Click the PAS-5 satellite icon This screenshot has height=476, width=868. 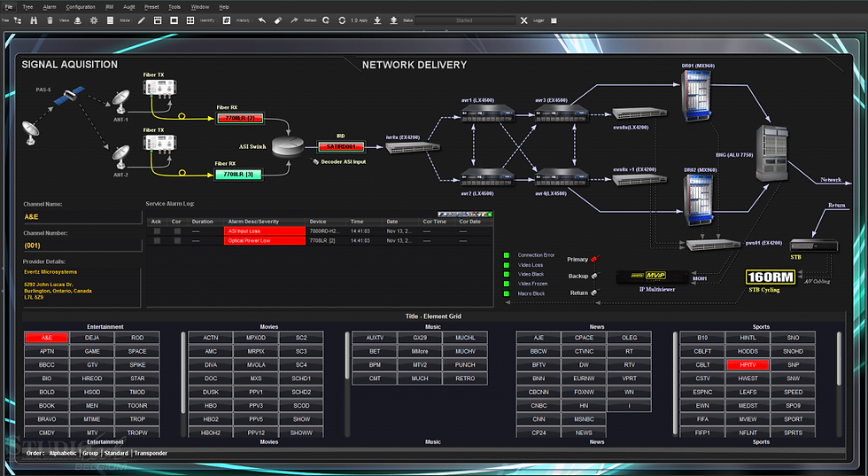(70, 97)
